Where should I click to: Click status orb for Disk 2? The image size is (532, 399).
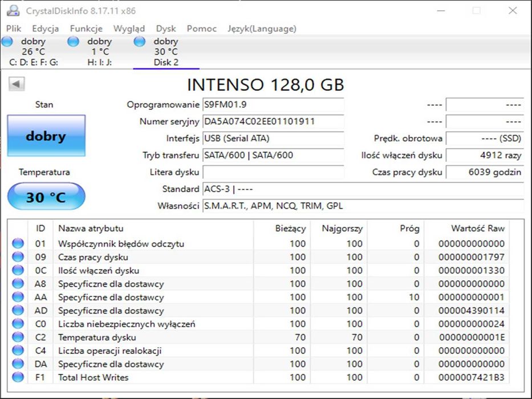pyautogui.click(x=140, y=42)
